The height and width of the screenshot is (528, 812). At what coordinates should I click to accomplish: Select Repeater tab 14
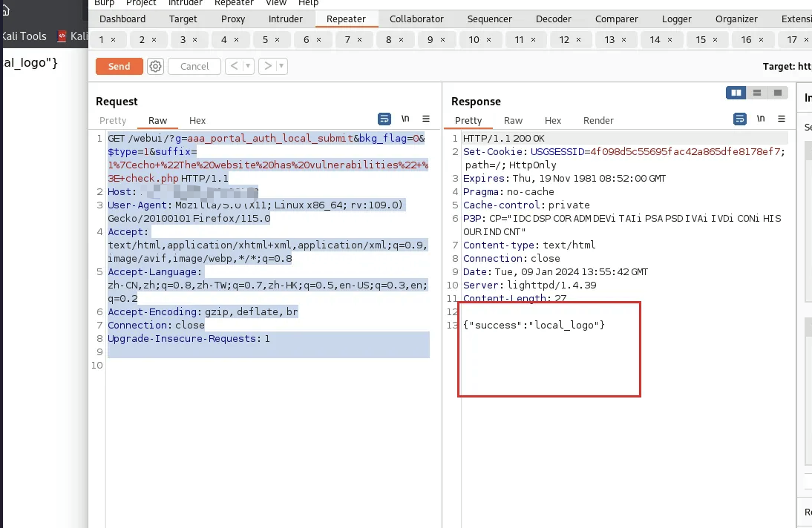click(x=655, y=39)
